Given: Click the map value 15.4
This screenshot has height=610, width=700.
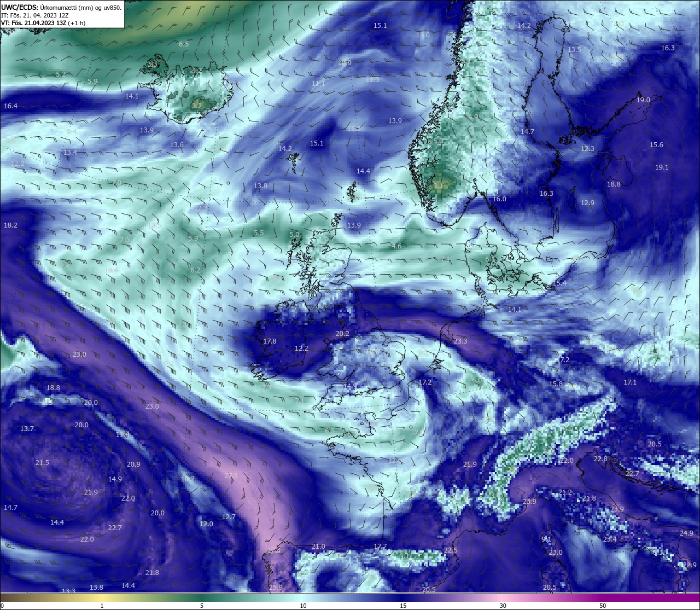Looking at the screenshot, I should click(560, 283).
